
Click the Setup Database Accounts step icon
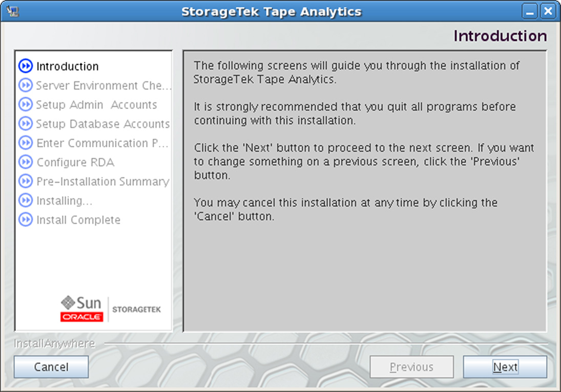26,124
